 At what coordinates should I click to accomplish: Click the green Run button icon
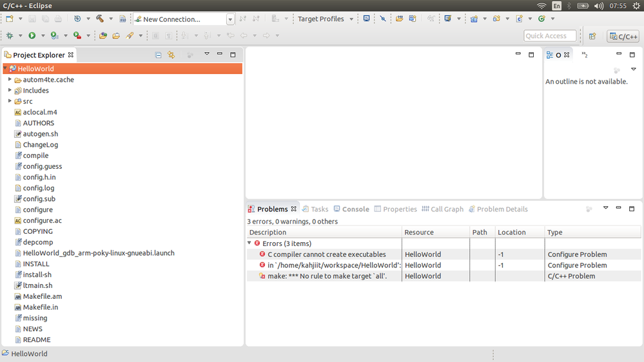tap(32, 35)
